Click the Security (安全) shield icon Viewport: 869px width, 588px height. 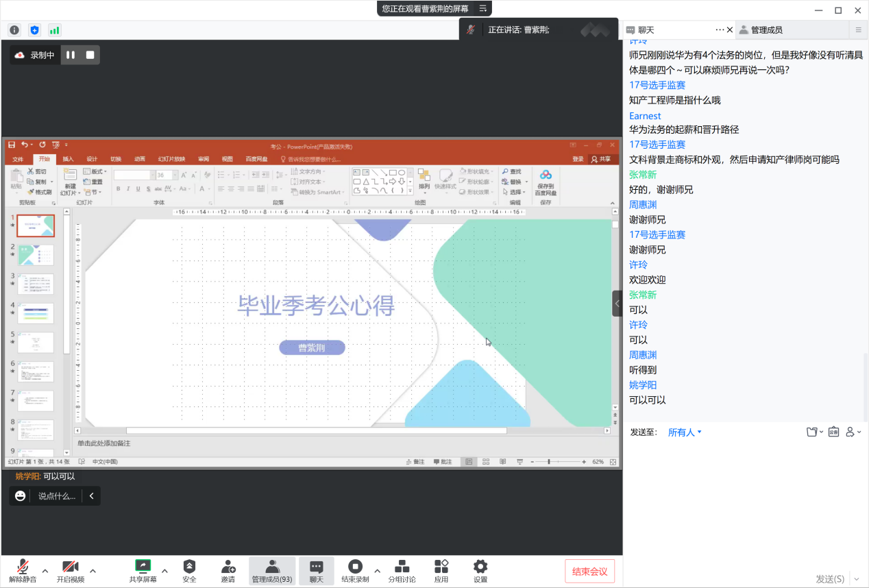(189, 567)
